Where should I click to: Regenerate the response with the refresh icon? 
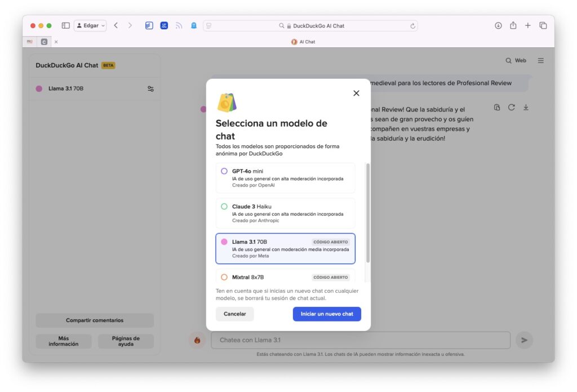tap(512, 108)
